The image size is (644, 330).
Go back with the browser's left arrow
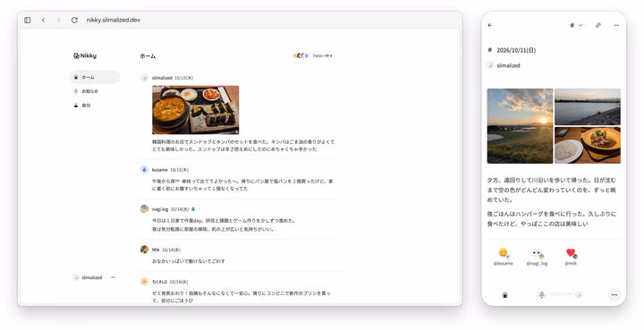43,20
